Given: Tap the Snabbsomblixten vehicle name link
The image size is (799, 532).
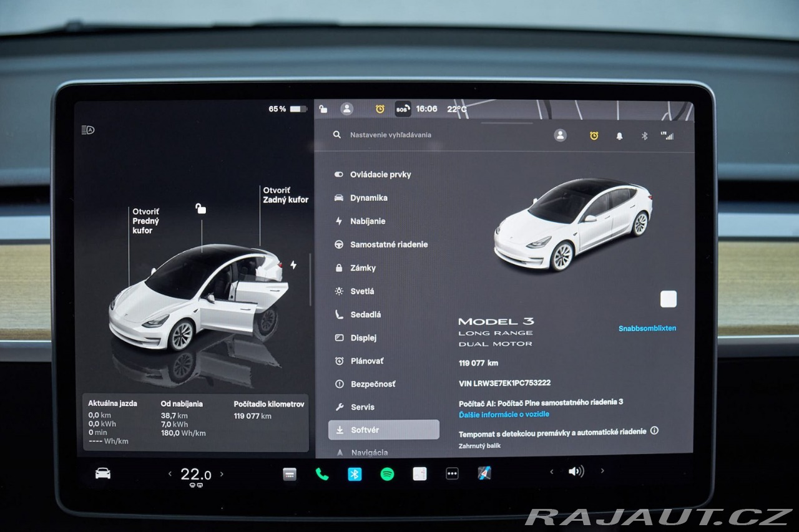Looking at the screenshot, I should [647, 328].
